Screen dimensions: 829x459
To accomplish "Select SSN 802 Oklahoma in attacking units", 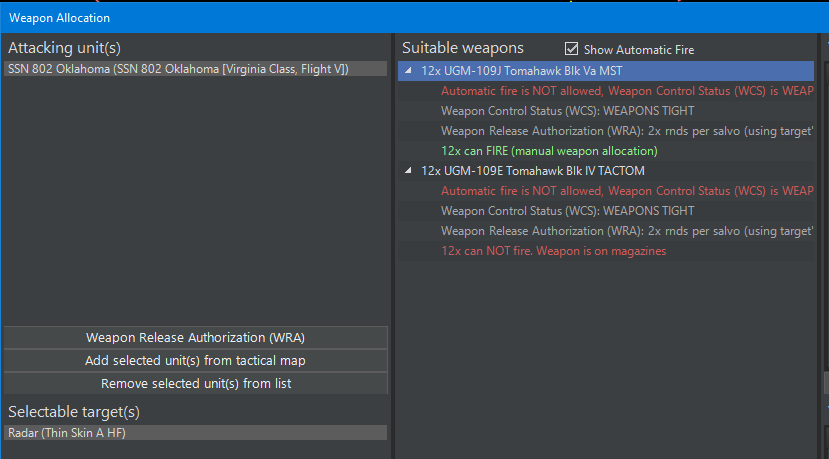I will 178,69.
